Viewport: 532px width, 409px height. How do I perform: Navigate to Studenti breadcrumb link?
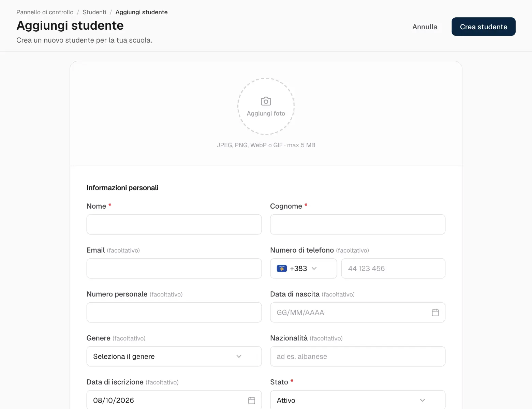94,12
